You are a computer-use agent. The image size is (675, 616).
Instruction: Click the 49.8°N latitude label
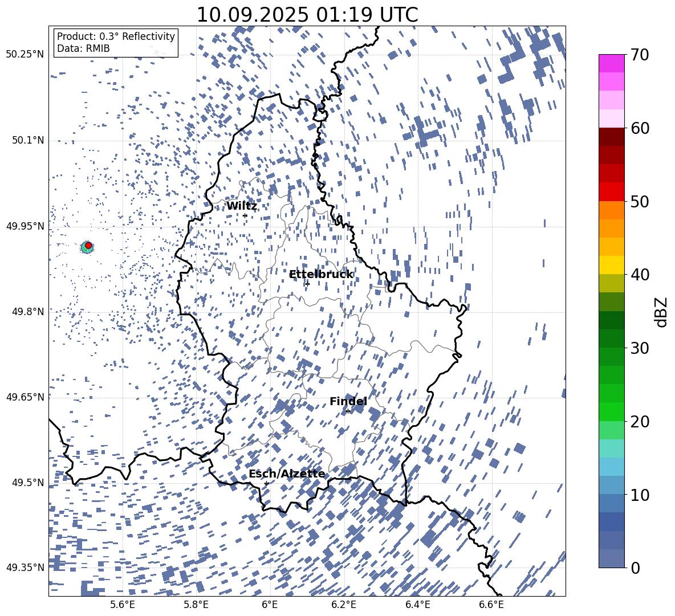click(28, 312)
